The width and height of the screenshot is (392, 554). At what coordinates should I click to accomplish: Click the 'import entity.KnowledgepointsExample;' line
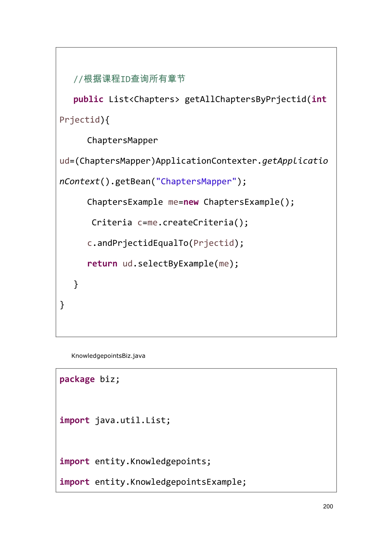point(153,482)
